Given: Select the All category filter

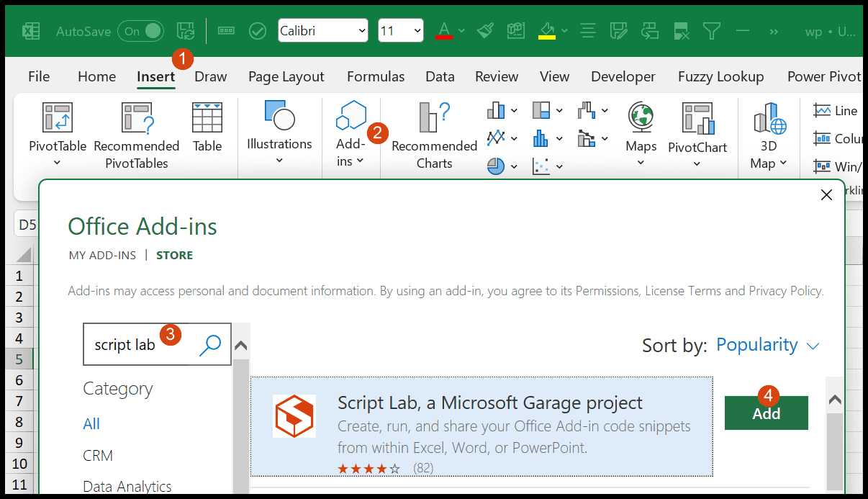Looking at the screenshot, I should pyautogui.click(x=91, y=423).
